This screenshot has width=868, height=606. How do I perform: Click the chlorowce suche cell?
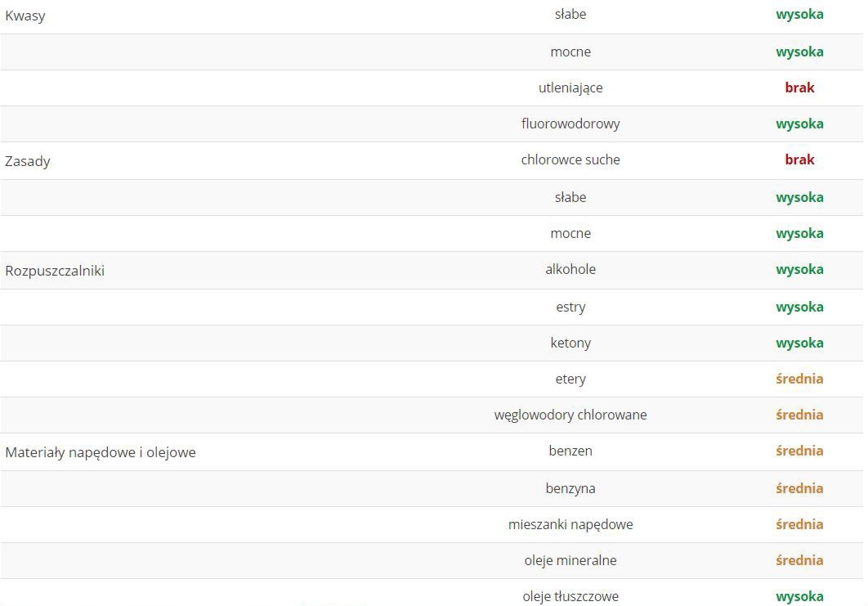point(570,159)
